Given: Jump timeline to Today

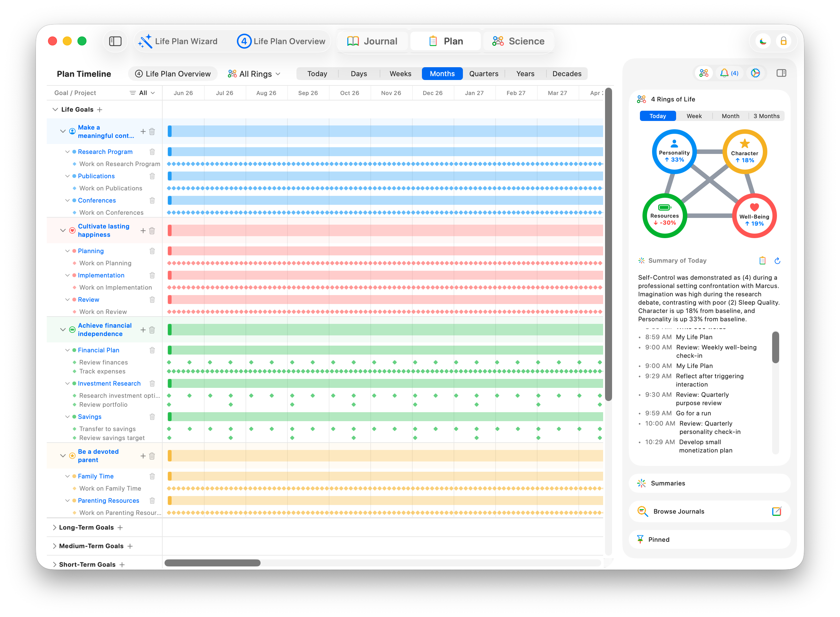Looking at the screenshot, I should [x=317, y=74].
